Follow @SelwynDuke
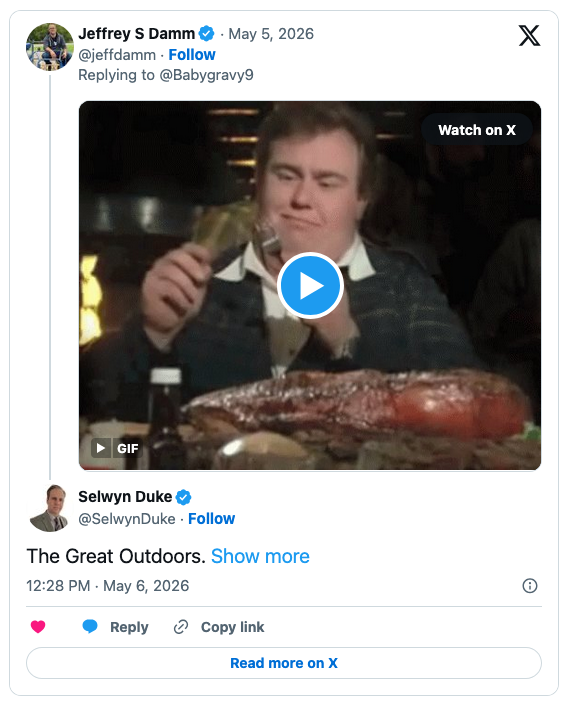This screenshot has width=572, height=702. (x=211, y=518)
